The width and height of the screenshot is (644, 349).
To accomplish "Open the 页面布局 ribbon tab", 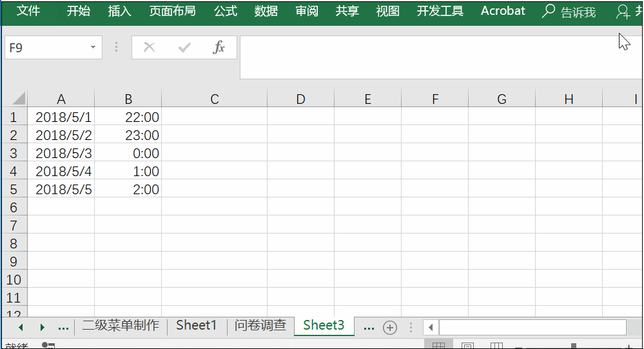I will tap(173, 11).
